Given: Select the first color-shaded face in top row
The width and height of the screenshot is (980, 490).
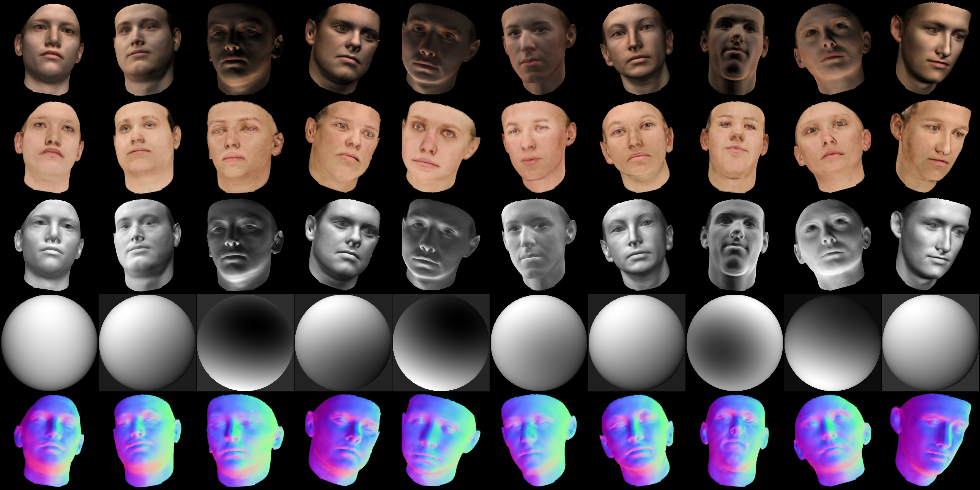Looking at the screenshot, I should [49, 49].
